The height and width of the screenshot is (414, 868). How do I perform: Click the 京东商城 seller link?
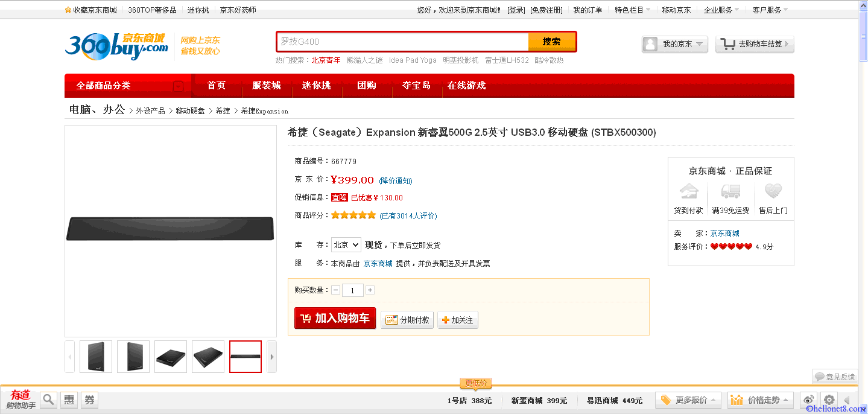[724, 234]
